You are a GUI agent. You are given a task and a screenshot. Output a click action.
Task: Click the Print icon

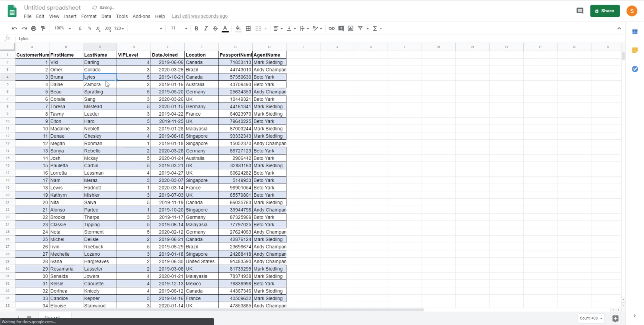[34, 28]
